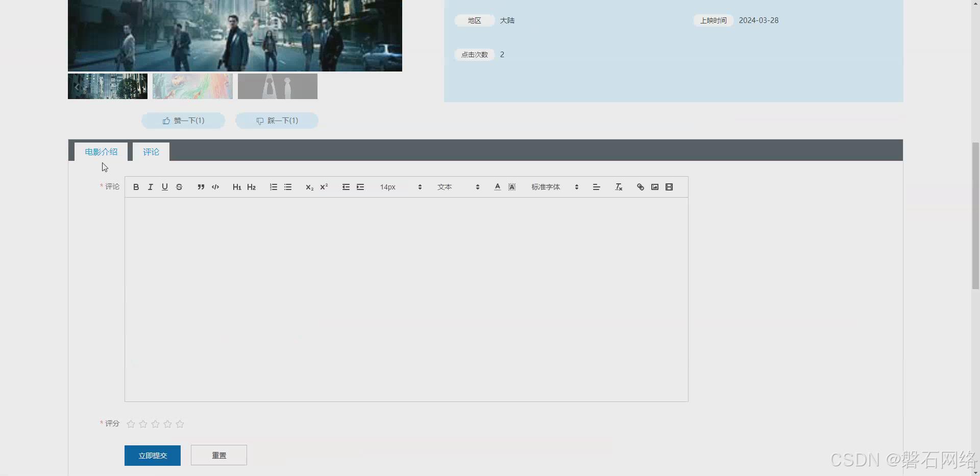Screen dimensions: 980x476
Task: Start an ordered numbered list
Action: pyautogui.click(x=274, y=187)
